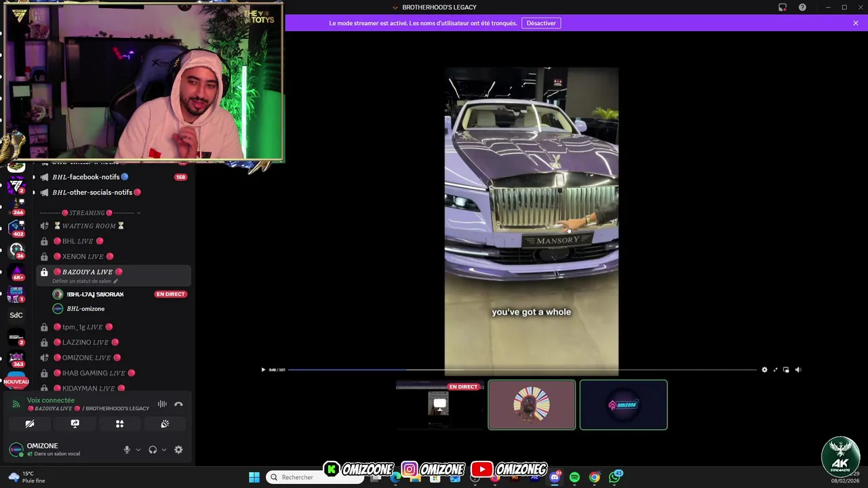The image size is (868, 488).
Task: Click Voix connectée status text
Action: 51,401
